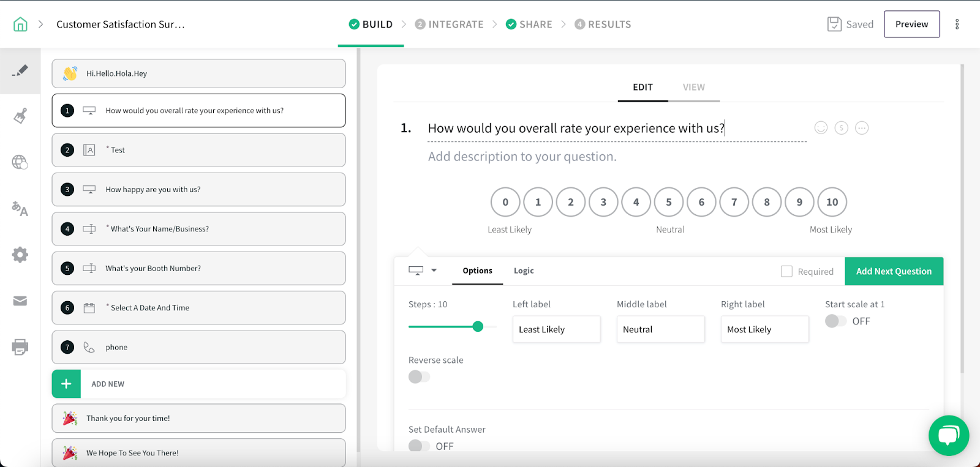This screenshot has height=467, width=980.
Task: Open the home dashboard icon
Action: [20, 24]
